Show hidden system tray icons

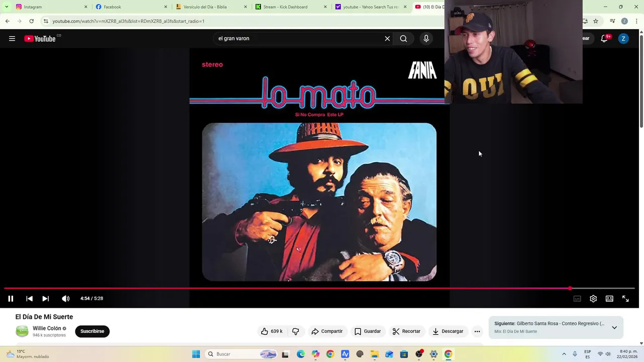(x=564, y=354)
